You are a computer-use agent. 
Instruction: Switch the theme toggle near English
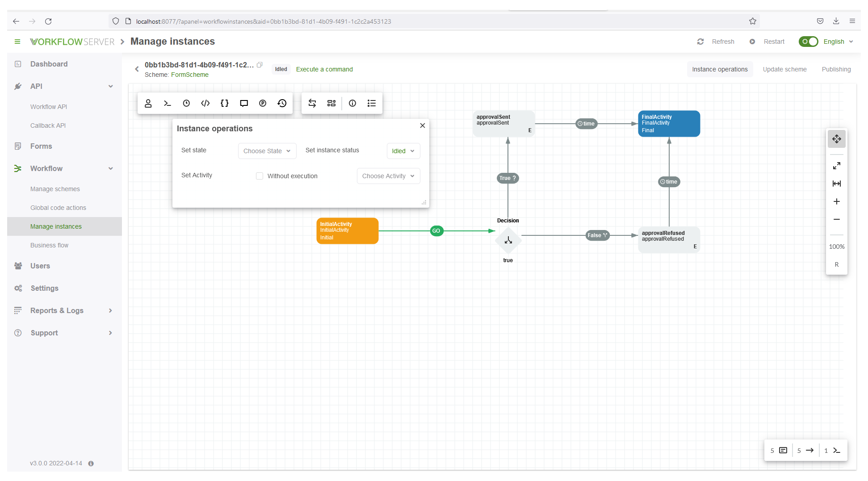point(808,41)
